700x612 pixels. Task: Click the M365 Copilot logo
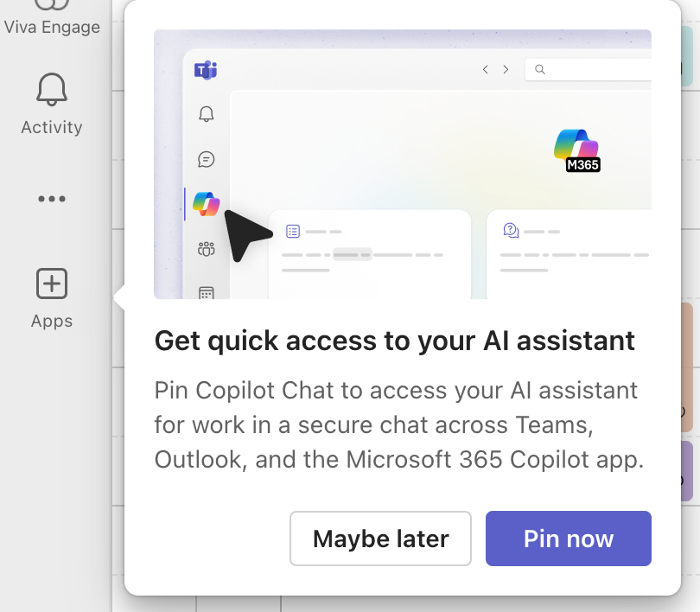[577, 150]
